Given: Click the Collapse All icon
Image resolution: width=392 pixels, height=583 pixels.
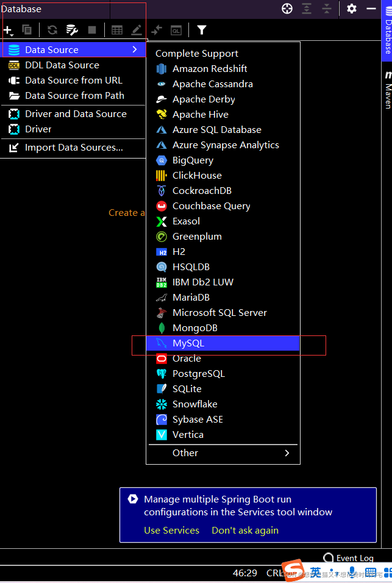Looking at the screenshot, I should tap(327, 9).
